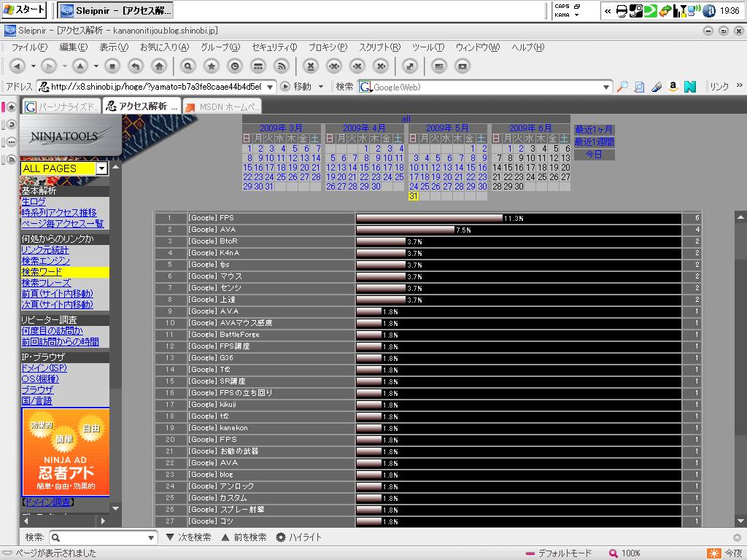747x560 pixels.
Task: Open the セキュリティ(I) menu
Action: [274, 47]
